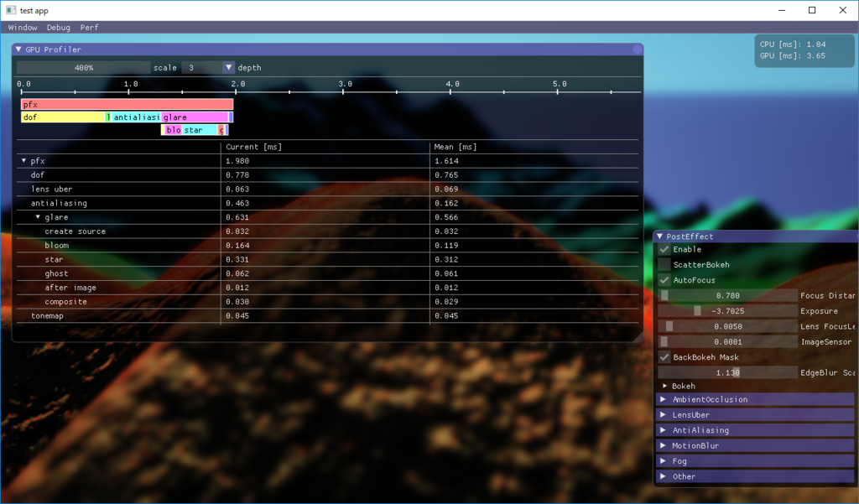Select the antialiasing bar in the timeline
The width and height of the screenshot is (859, 504).
(x=136, y=117)
